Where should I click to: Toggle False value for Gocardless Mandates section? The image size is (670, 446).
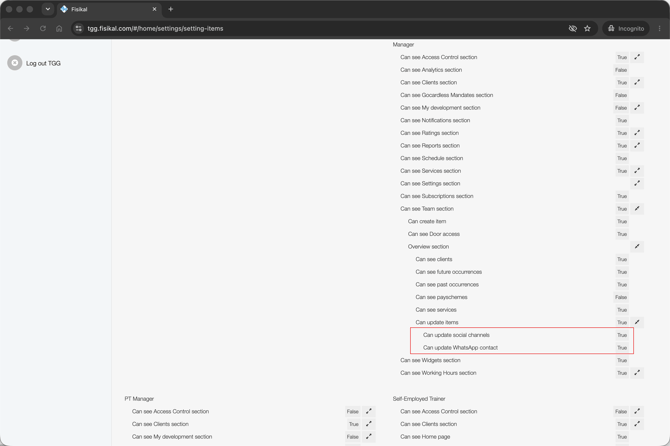(621, 95)
